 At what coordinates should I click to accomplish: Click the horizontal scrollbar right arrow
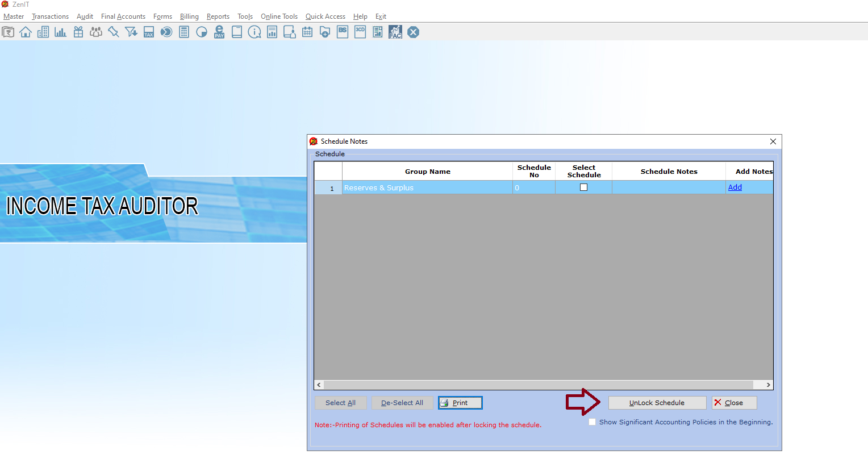coord(768,385)
